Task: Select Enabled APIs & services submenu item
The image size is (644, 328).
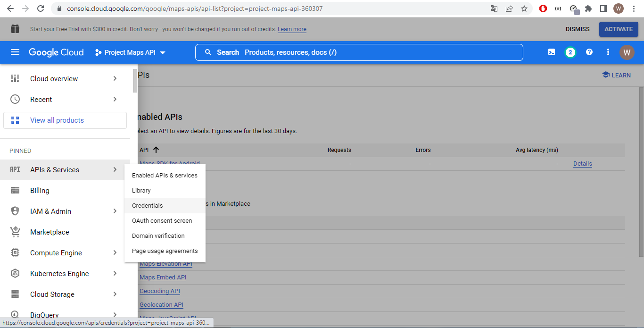Action: [165, 176]
